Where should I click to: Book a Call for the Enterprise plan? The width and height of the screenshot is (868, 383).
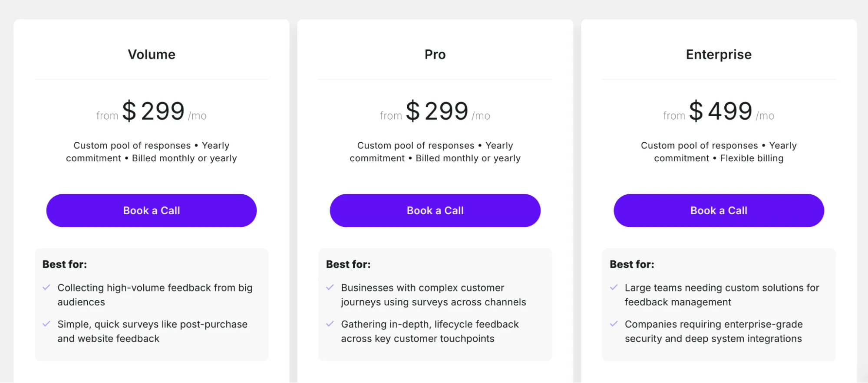click(x=718, y=210)
